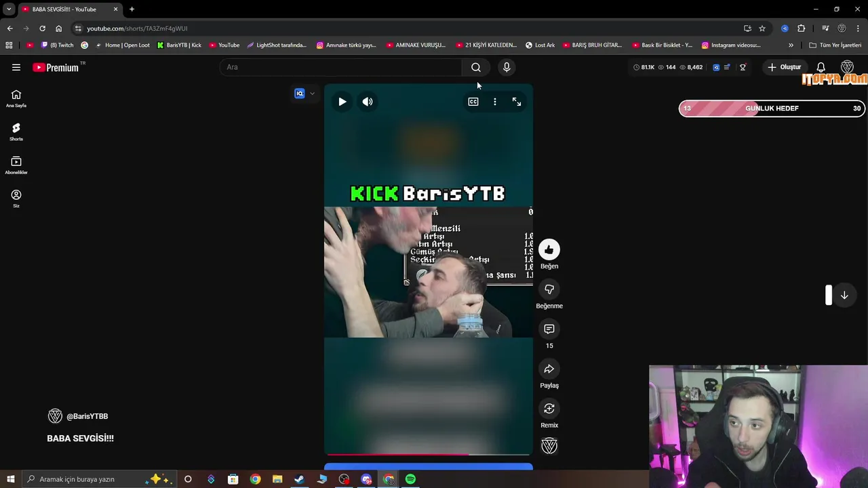This screenshot has height=488, width=868.
Task: Click the search magnifier button
Action: pyautogui.click(x=476, y=67)
